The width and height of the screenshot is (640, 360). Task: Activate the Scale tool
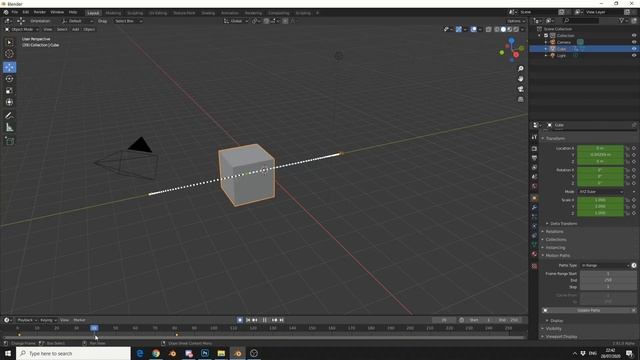9,91
